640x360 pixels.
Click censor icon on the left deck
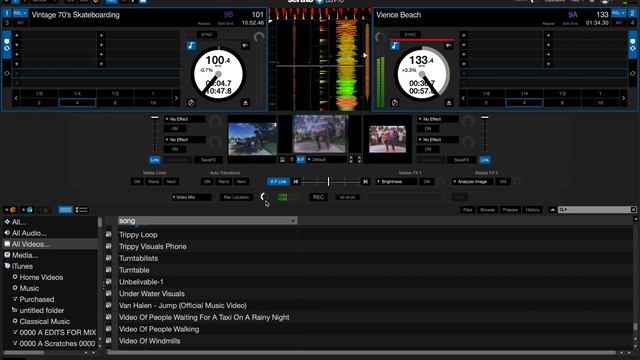click(191, 103)
